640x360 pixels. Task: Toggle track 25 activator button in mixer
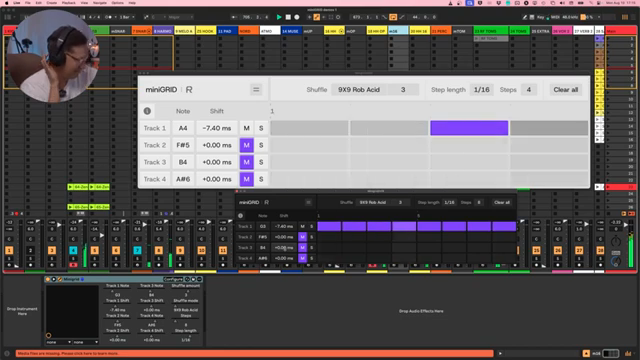pyautogui.click(x=536, y=250)
